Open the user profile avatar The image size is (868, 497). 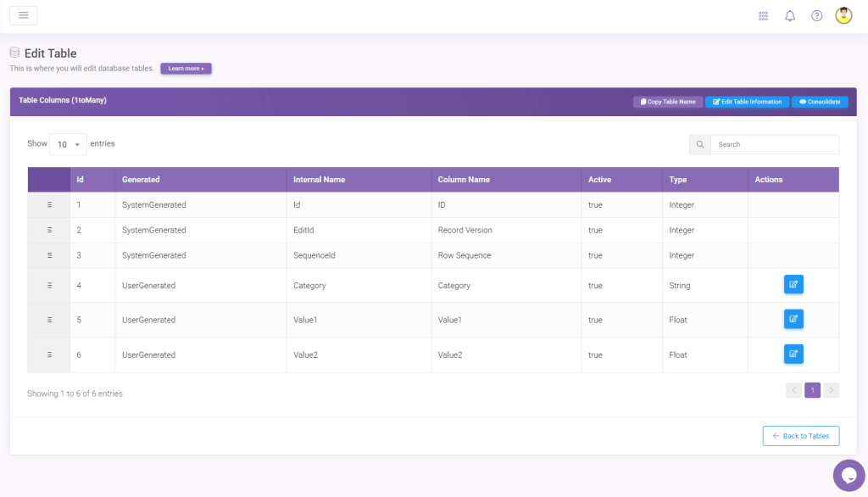[843, 15]
